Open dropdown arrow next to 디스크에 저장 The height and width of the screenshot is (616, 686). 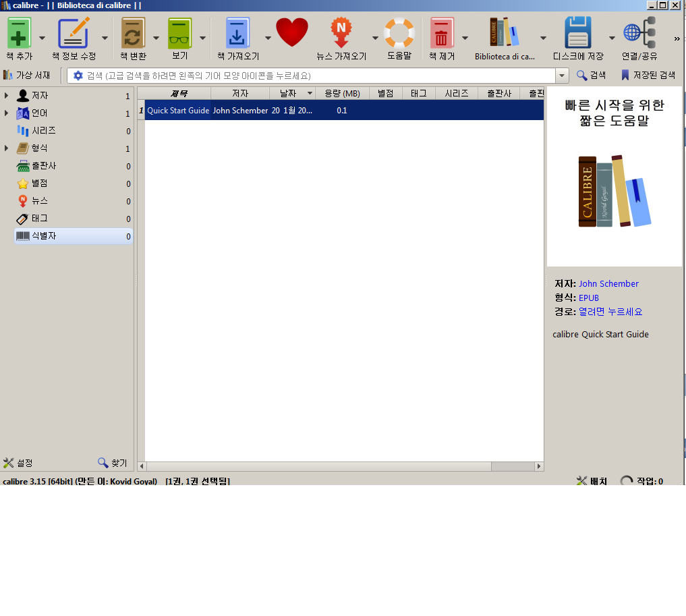[612, 38]
